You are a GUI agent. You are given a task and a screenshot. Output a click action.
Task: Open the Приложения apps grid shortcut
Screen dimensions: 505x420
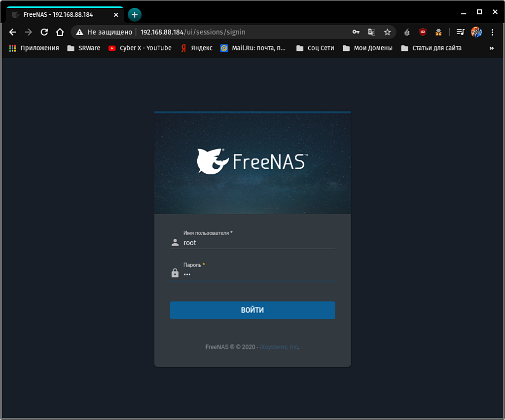point(34,48)
